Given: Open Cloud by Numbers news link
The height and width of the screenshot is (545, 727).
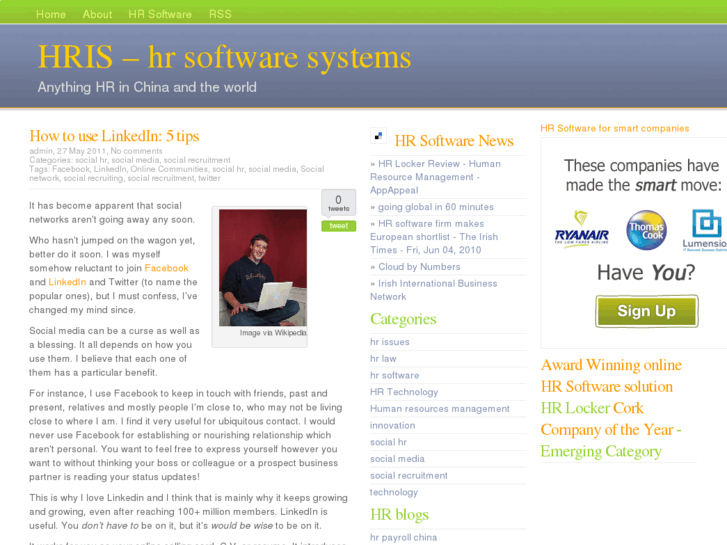Looking at the screenshot, I should pyautogui.click(x=419, y=267).
